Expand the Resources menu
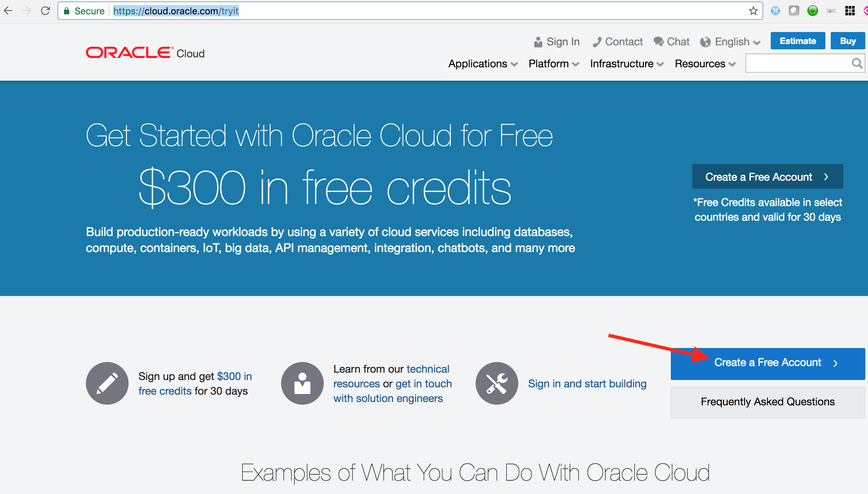 tap(705, 64)
